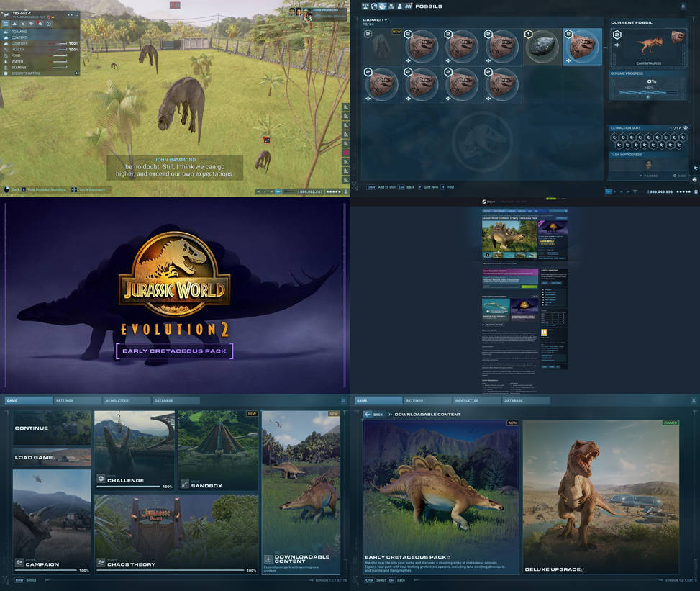The width and height of the screenshot is (700, 591).
Task: Open the Early Cretaceous Pack DLC card
Action: point(441,497)
